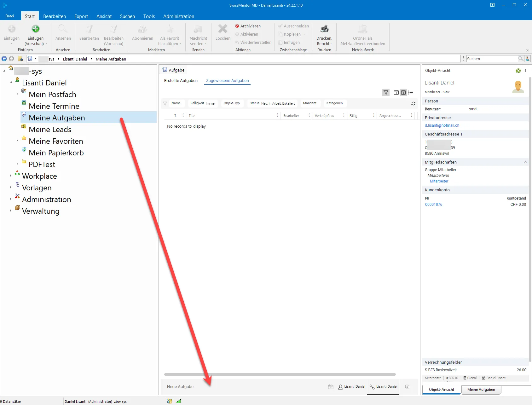Click the assignee Lisanti Daniel person button
Screen dimensions: 532x405
click(x=352, y=387)
